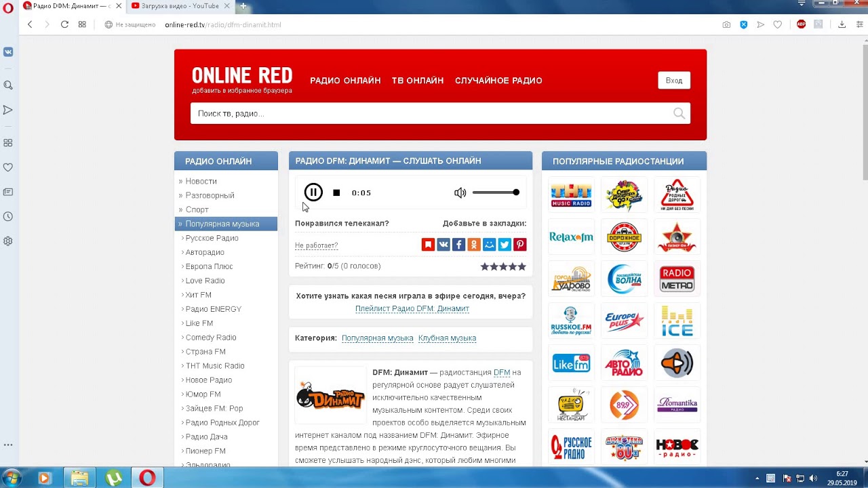The width and height of the screenshot is (868, 488).
Task: Open ТВ ОНЛАЙН in the site menu
Action: click(x=418, y=81)
